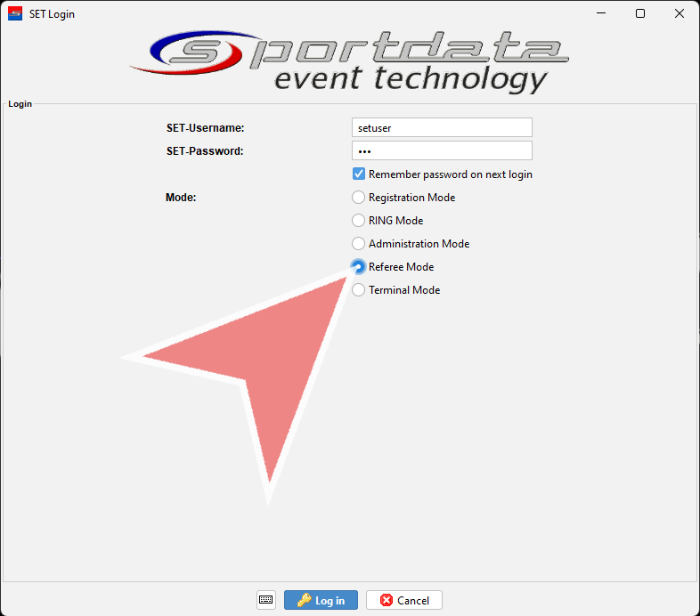Click the Sportdata event technology logo
700x616 pixels.
pyautogui.click(x=350, y=60)
